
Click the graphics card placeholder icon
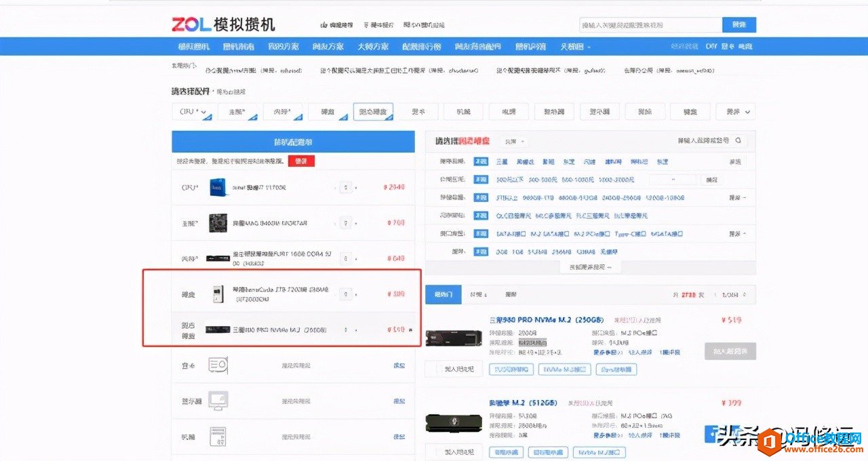[218, 365]
